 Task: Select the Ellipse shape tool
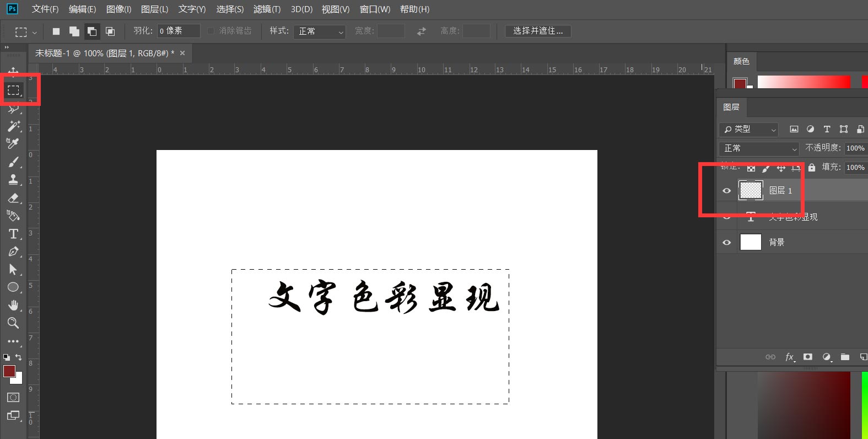13,287
